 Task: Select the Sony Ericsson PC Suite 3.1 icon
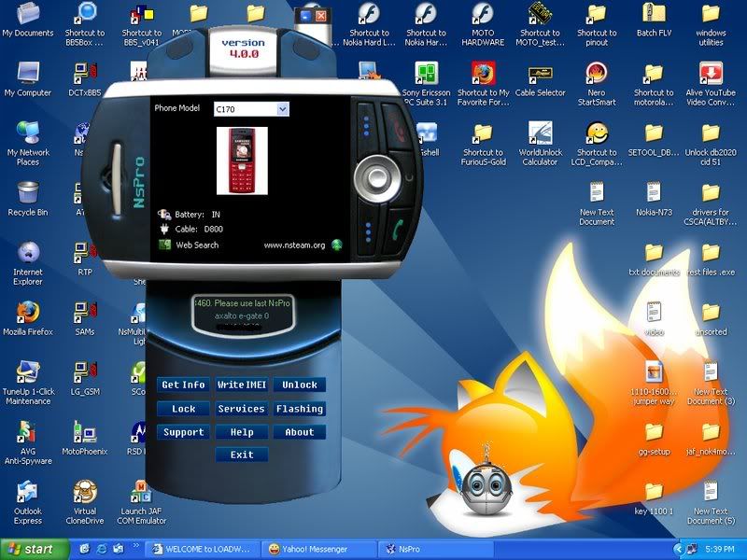click(426, 84)
